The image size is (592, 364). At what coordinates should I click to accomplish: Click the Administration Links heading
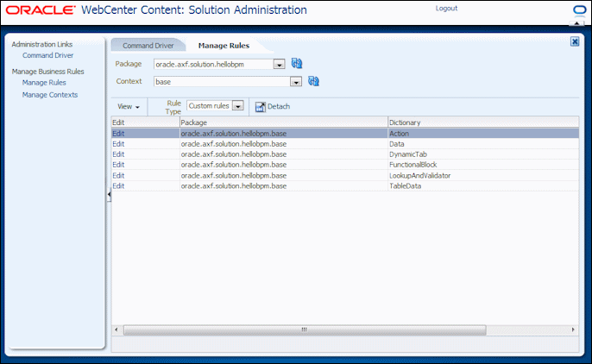(42, 45)
